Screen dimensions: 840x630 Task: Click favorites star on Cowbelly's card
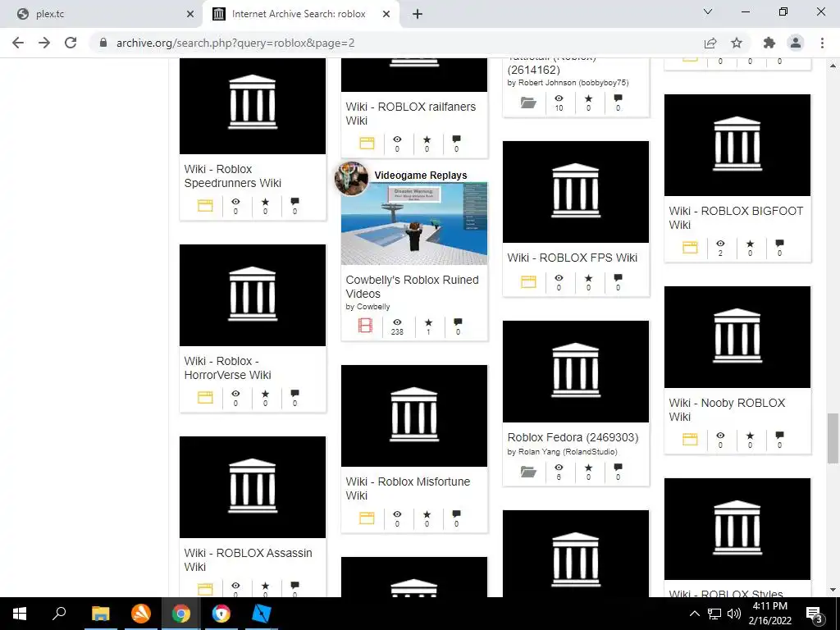point(428,322)
